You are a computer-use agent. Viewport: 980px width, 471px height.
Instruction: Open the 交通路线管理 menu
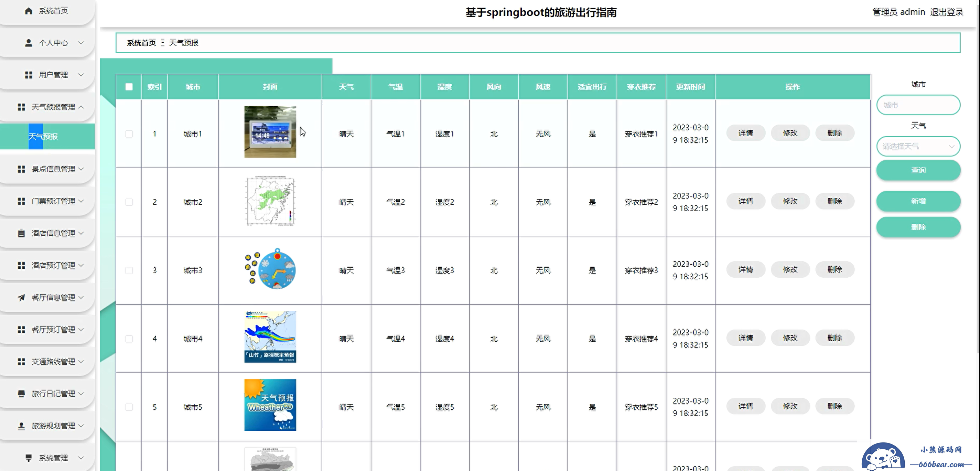47,362
